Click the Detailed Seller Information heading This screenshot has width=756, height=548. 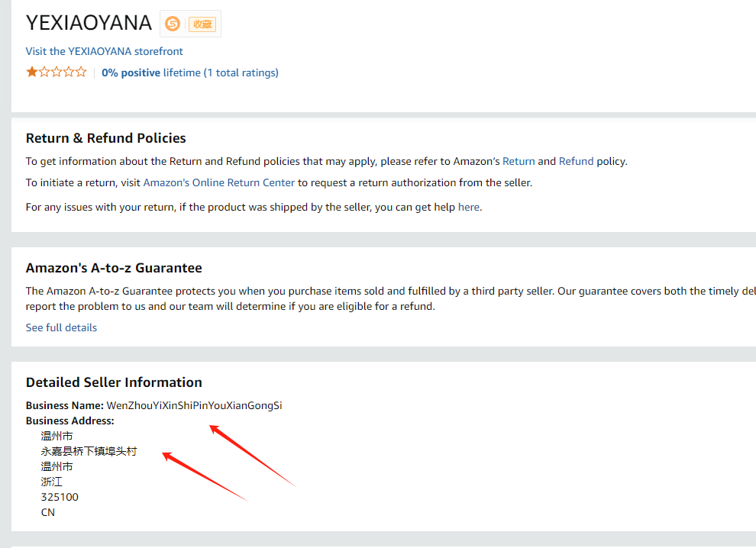coord(114,382)
